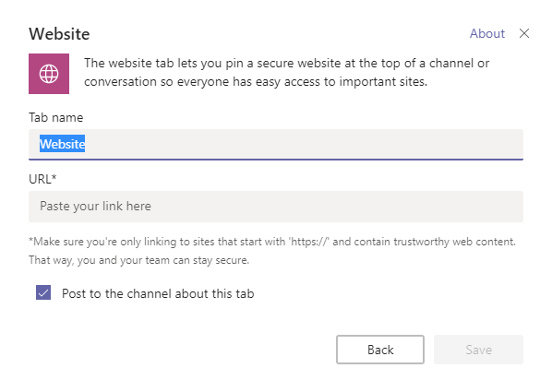
Task: Click the 'Tab name' field label
Action: click(56, 117)
